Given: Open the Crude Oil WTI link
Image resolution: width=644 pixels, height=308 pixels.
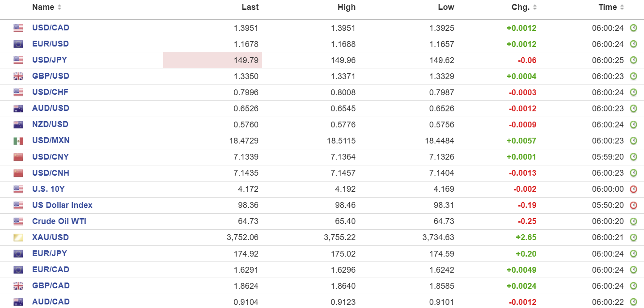Looking at the screenshot, I should tap(59, 221).
